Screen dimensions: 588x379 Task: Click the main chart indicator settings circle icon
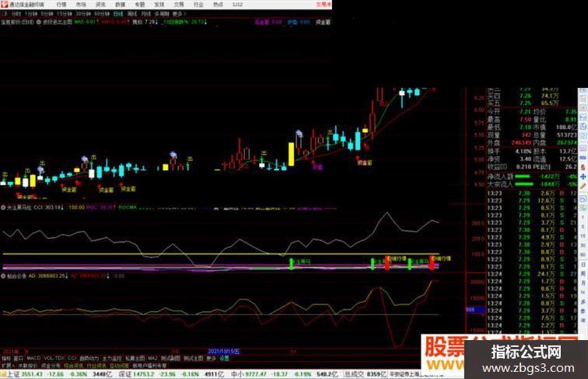[x=39, y=22]
